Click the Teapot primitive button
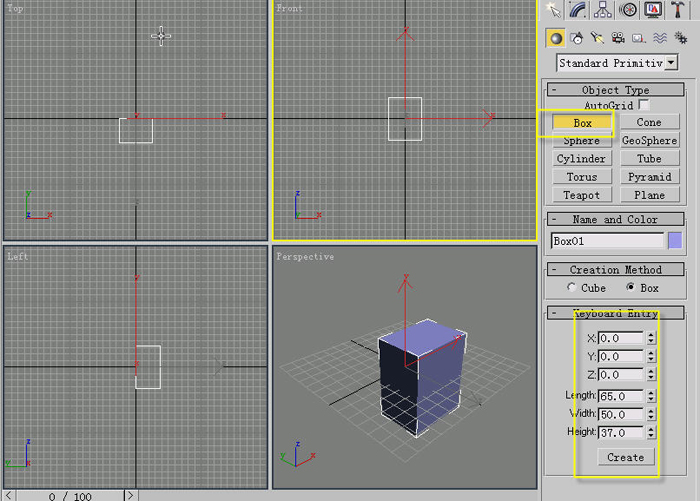 tap(582, 195)
